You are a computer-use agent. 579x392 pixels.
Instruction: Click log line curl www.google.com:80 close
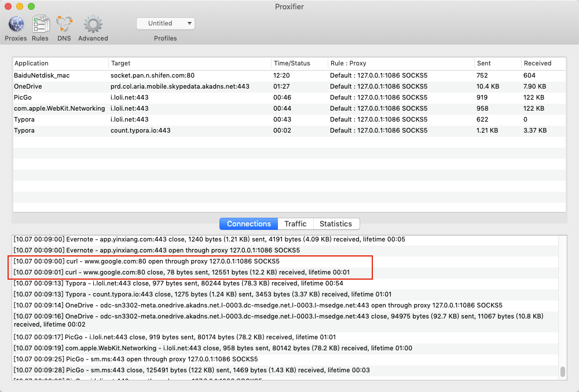pos(285,272)
